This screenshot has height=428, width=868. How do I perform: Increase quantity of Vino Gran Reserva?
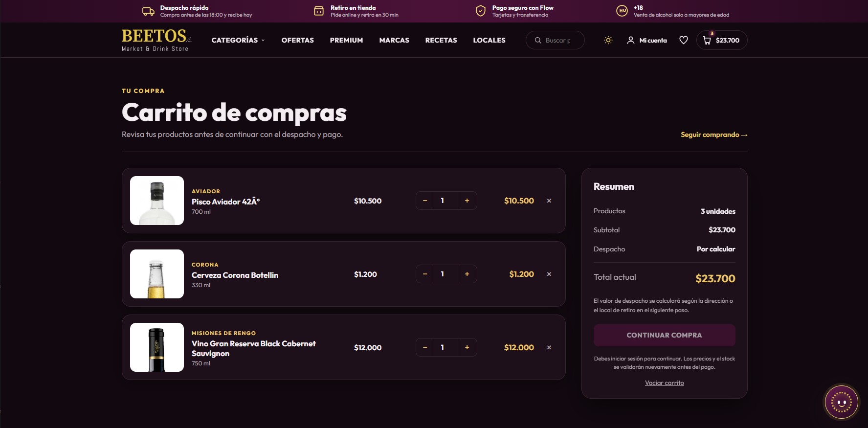pyautogui.click(x=467, y=347)
